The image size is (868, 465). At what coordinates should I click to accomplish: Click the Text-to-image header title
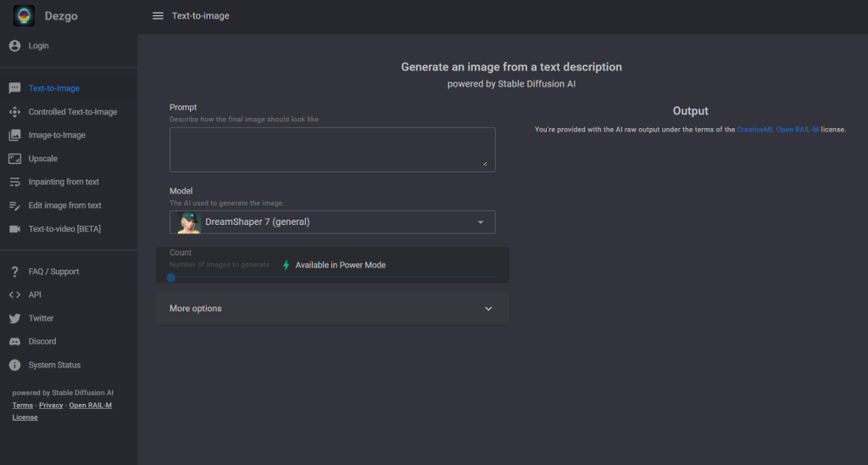[x=200, y=16]
